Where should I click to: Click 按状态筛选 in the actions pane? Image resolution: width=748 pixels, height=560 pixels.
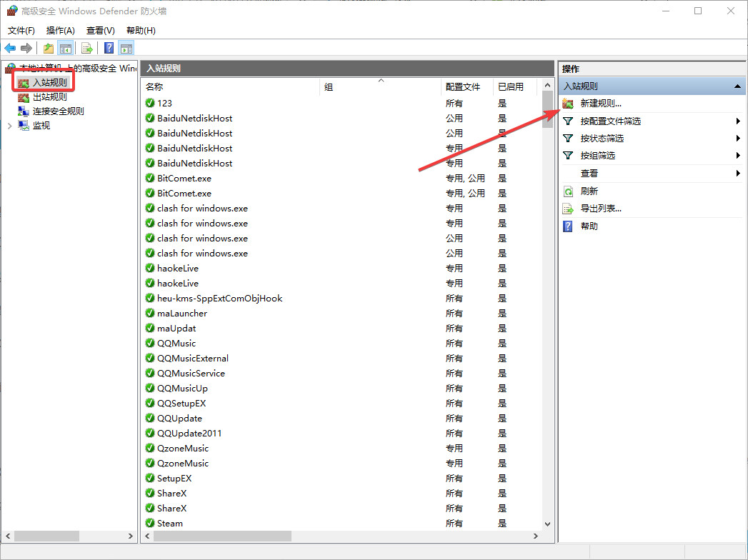click(x=602, y=139)
